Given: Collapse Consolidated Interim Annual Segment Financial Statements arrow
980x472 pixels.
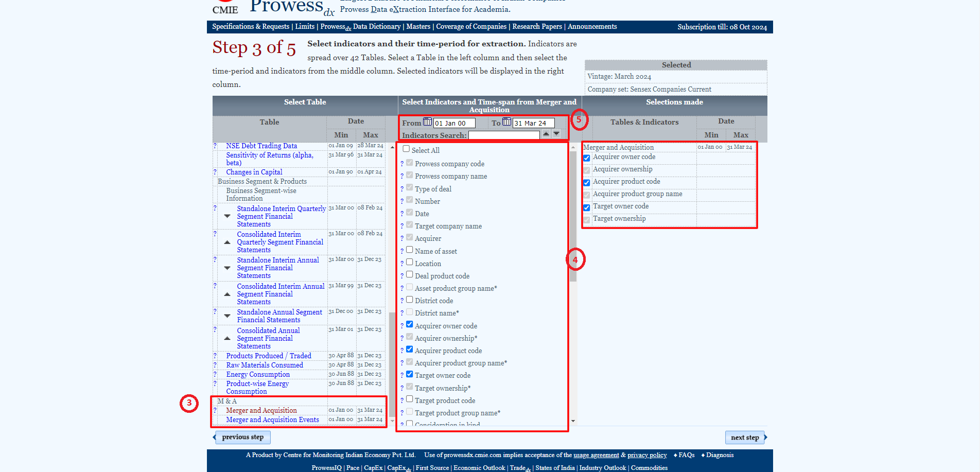Looking at the screenshot, I should pos(227,294).
